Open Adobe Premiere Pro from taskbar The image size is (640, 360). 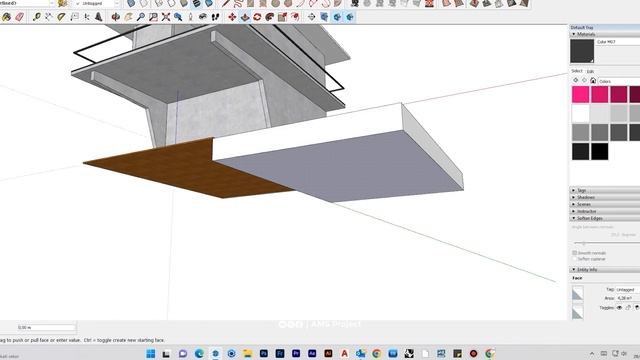click(296, 353)
